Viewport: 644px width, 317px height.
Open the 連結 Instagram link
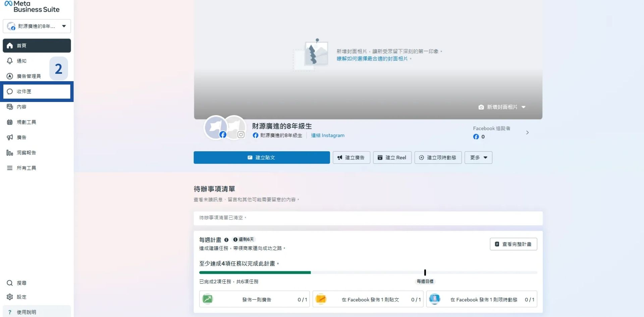(327, 136)
